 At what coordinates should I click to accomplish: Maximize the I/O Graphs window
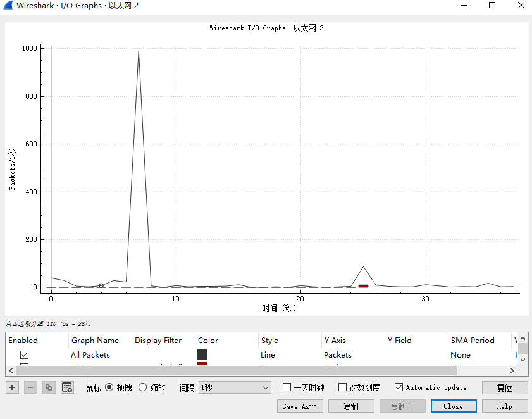point(492,5)
